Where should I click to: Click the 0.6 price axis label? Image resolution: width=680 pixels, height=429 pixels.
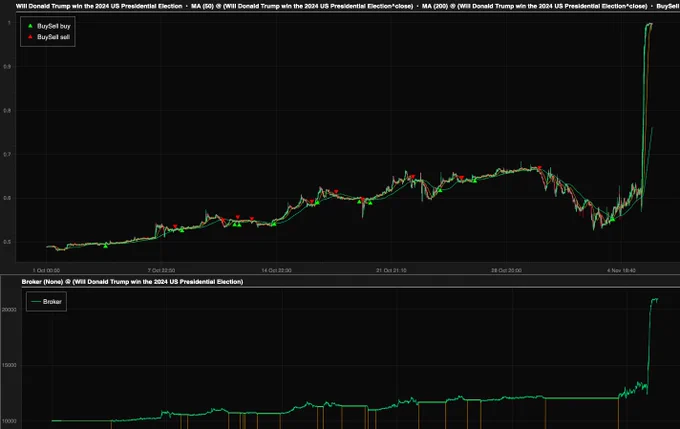[7, 198]
